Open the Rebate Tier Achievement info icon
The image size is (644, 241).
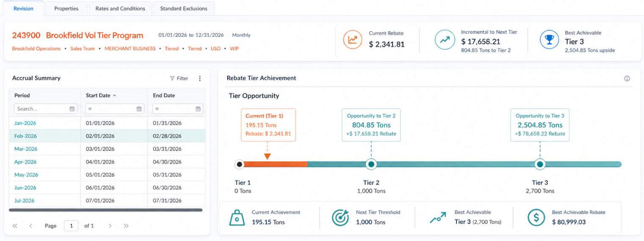click(627, 78)
